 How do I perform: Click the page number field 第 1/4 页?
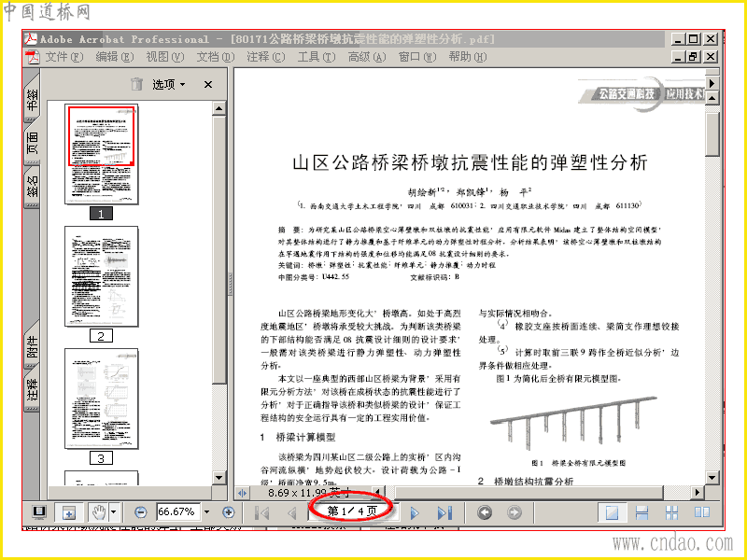(x=352, y=511)
